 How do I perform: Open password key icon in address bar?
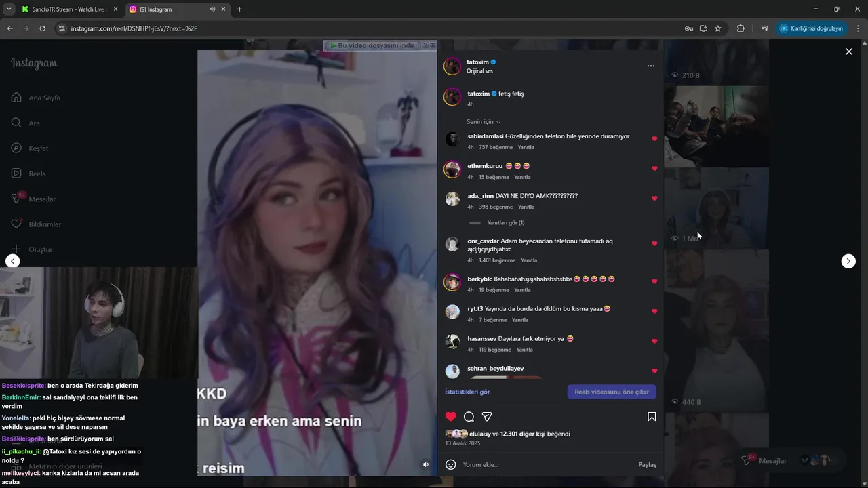pyautogui.click(x=689, y=28)
